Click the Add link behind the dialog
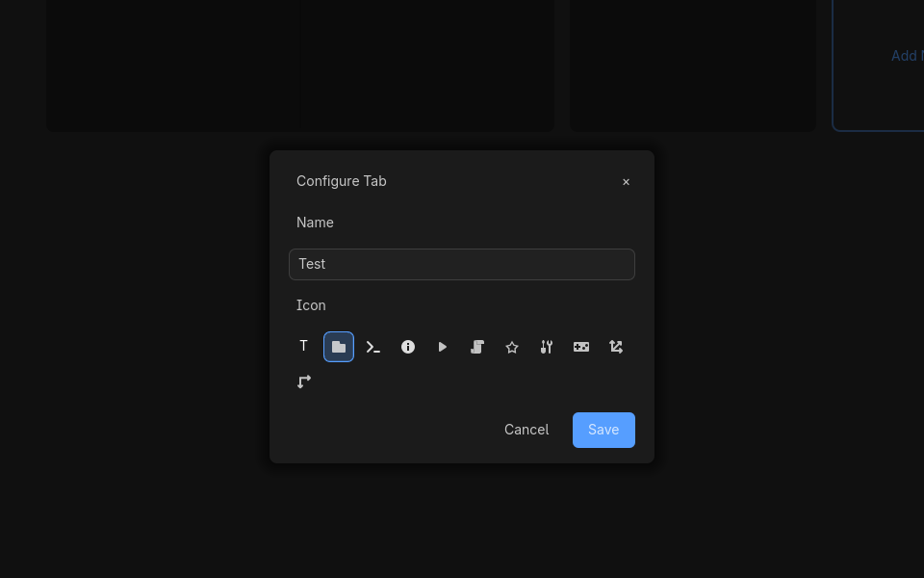924x578 pixels. point(905,56)
